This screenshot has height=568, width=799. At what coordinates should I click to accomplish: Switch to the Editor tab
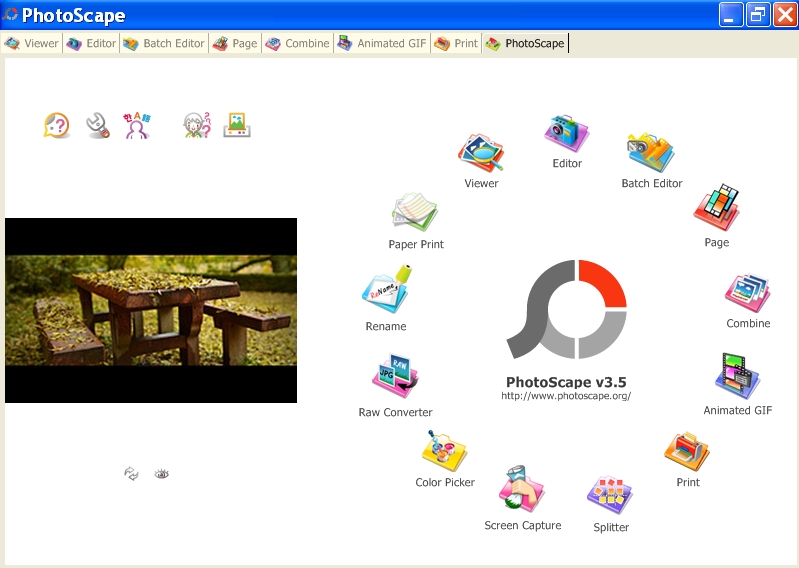[x=91, y=43]
